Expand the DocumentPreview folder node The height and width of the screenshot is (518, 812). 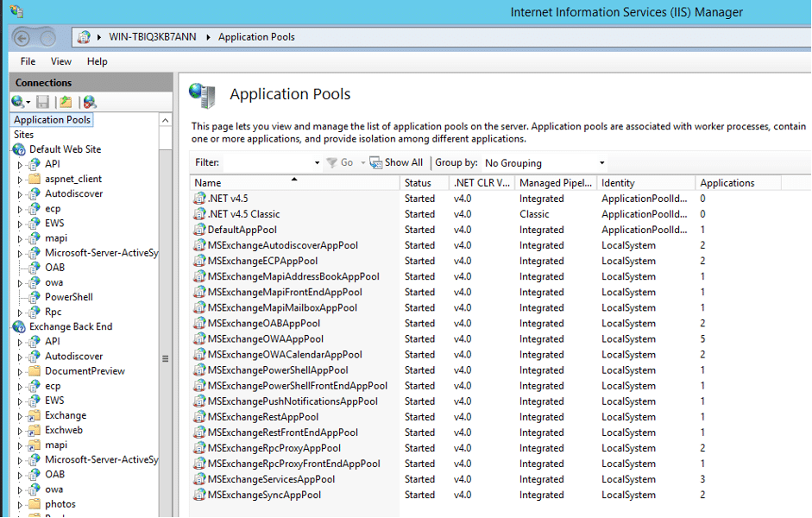(x=20, y=371)
